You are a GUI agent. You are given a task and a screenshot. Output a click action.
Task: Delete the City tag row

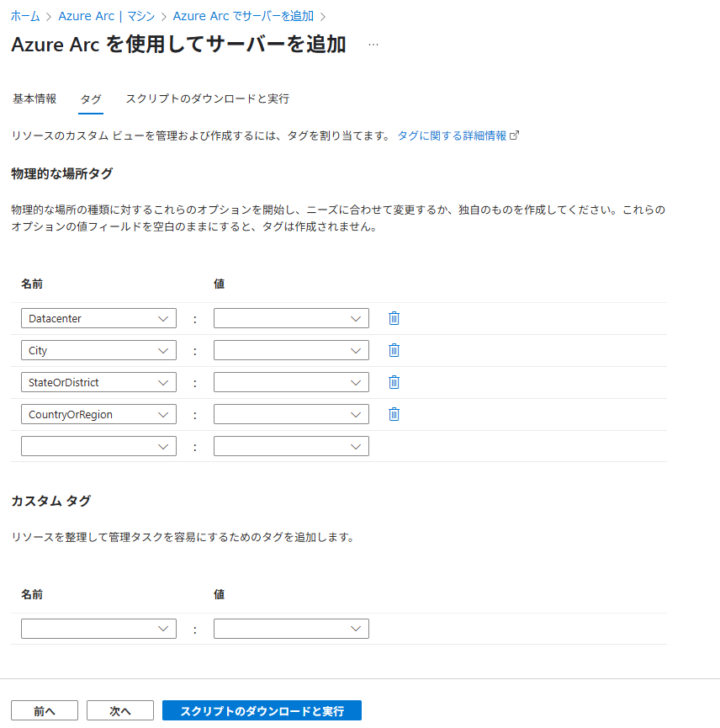click(394, 351)
